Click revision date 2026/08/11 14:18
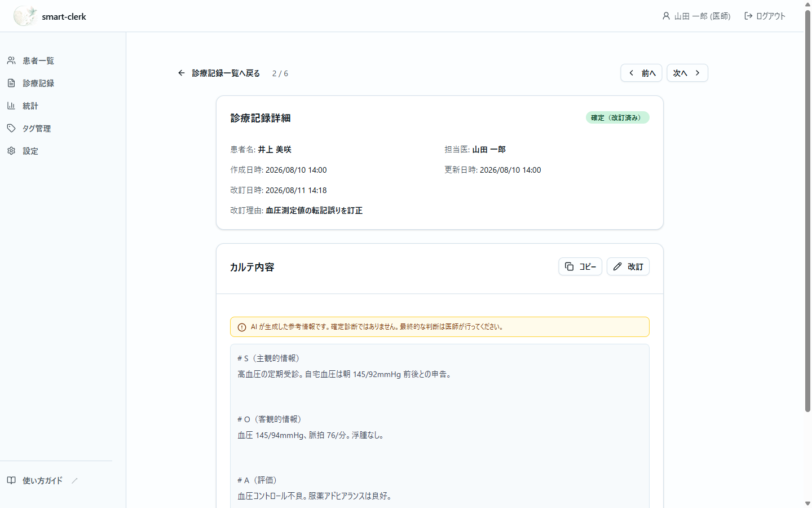The image size is (812, 508). [296, 190]
